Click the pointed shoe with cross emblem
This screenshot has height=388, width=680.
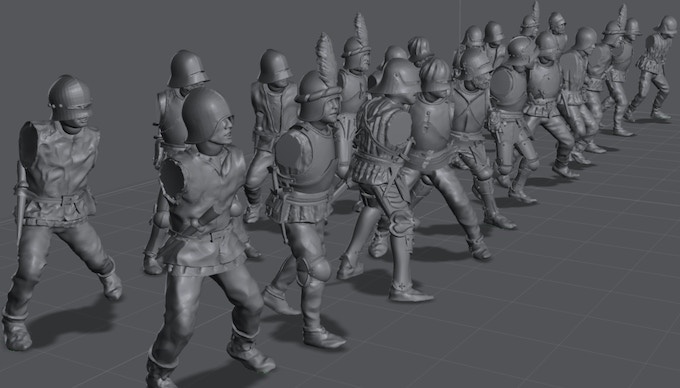click(x=410, y=293)
